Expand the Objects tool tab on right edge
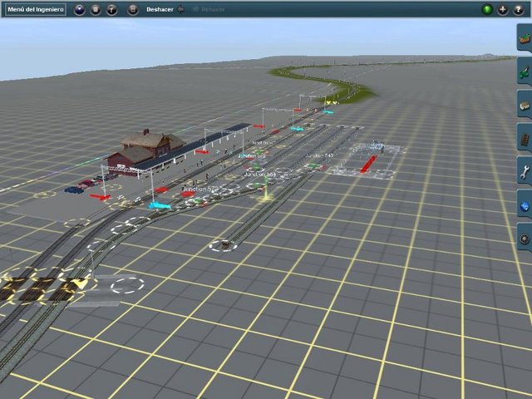Screen dimensions: 532x399 coord(525,106)
